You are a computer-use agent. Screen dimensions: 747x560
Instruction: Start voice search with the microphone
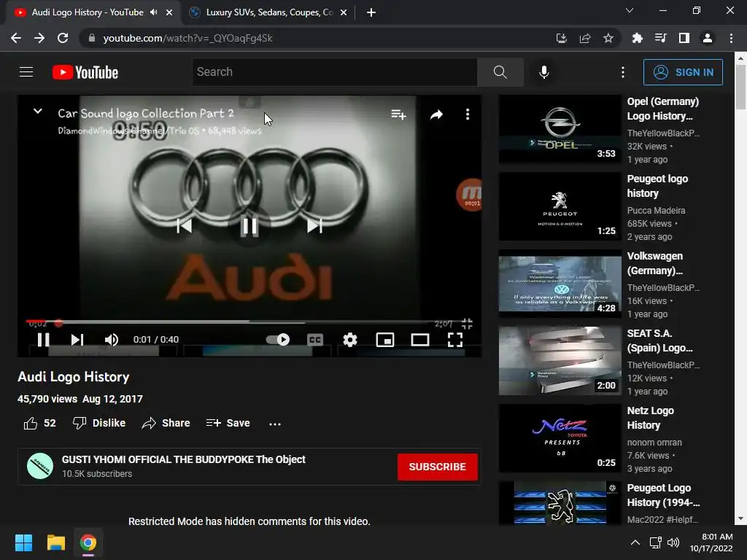543,72
